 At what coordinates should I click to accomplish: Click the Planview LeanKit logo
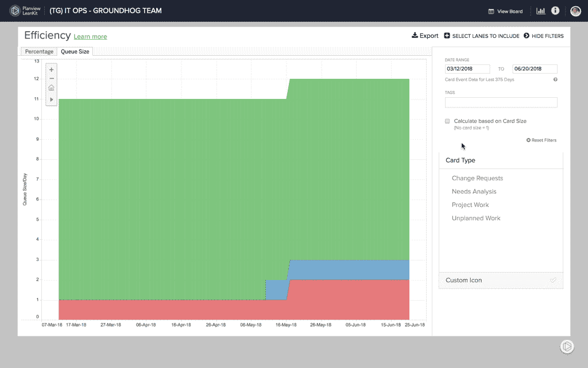[25, 10]
